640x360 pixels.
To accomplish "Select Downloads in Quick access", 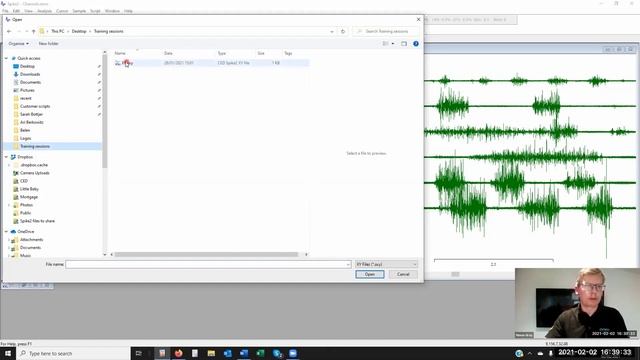I will pos(30,74).
